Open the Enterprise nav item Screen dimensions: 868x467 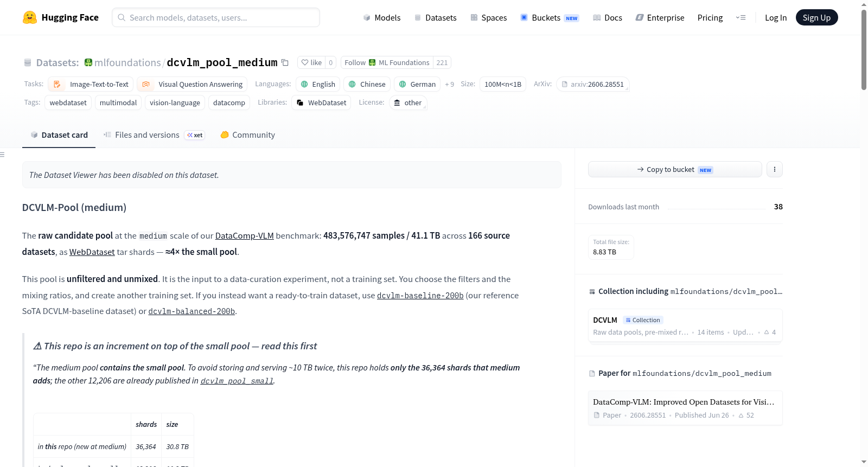[x=660, y=17]
